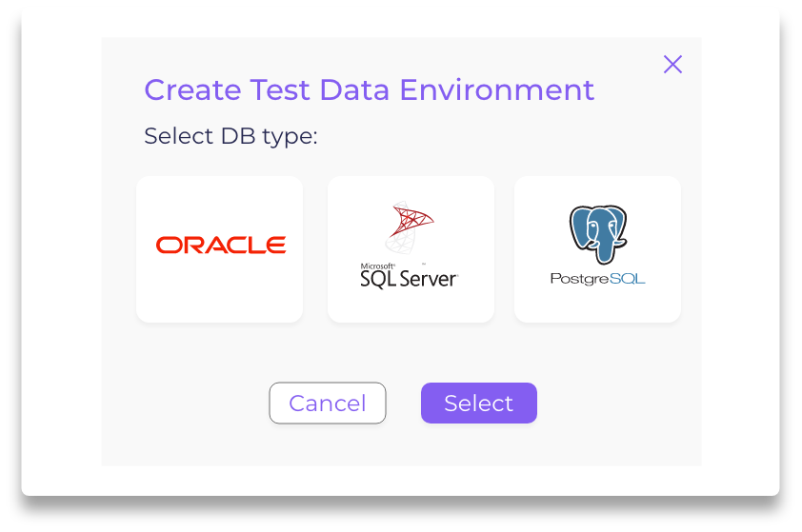Click the Select DB type label
Image resolution: width=802 pixels, height=532 pixels.
coord(231,136)
